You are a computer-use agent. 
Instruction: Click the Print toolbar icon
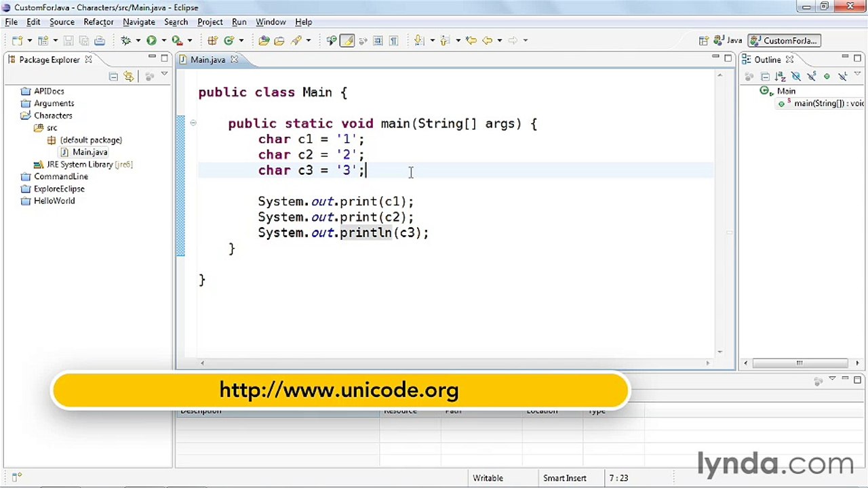coord(100,41)
